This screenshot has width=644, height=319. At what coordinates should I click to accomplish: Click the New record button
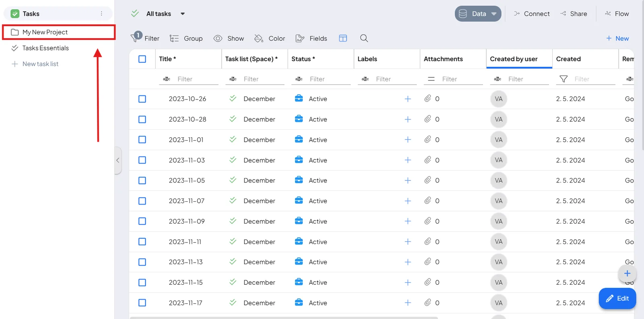click(x=617, y=38)
